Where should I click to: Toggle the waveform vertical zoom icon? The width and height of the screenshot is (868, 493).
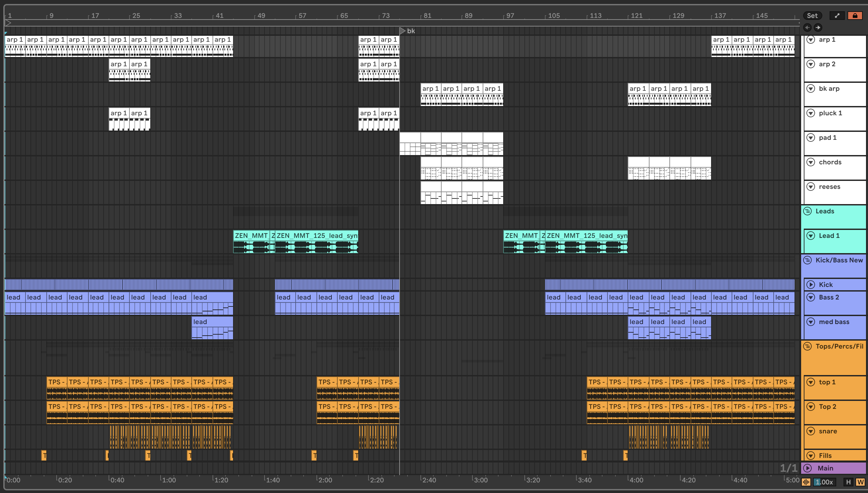click(x=806, y=482)
